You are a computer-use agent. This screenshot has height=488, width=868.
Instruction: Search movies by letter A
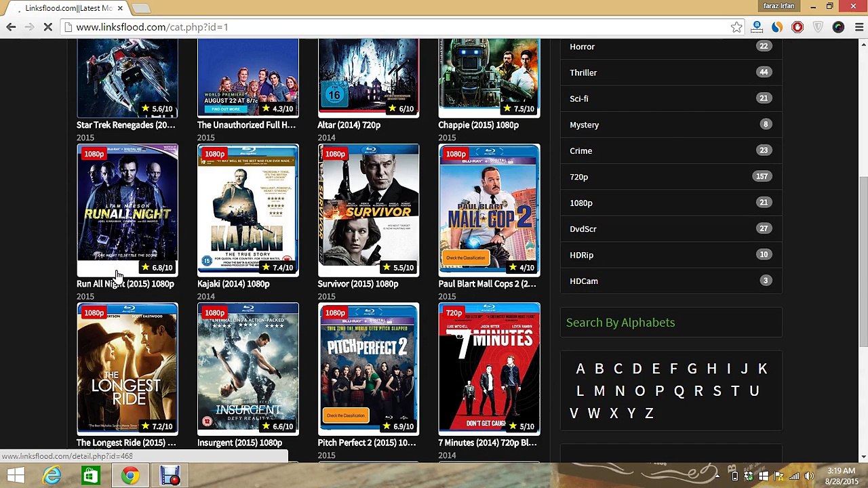pyautogui.click(x=580, y=369)
